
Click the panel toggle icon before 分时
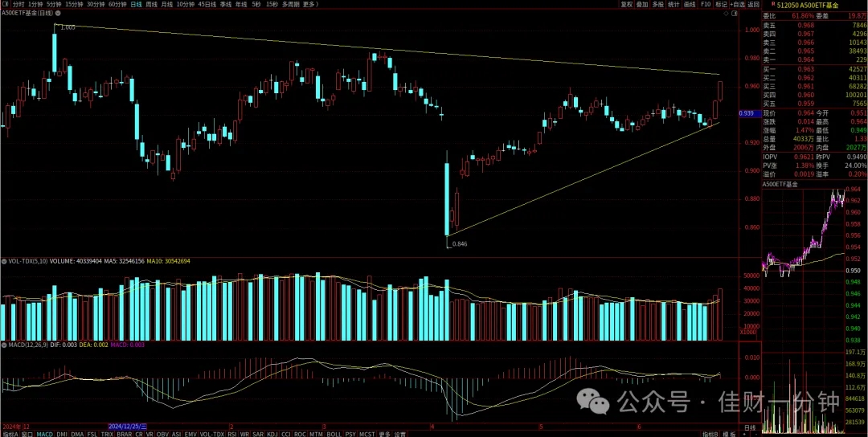(6, 4)
